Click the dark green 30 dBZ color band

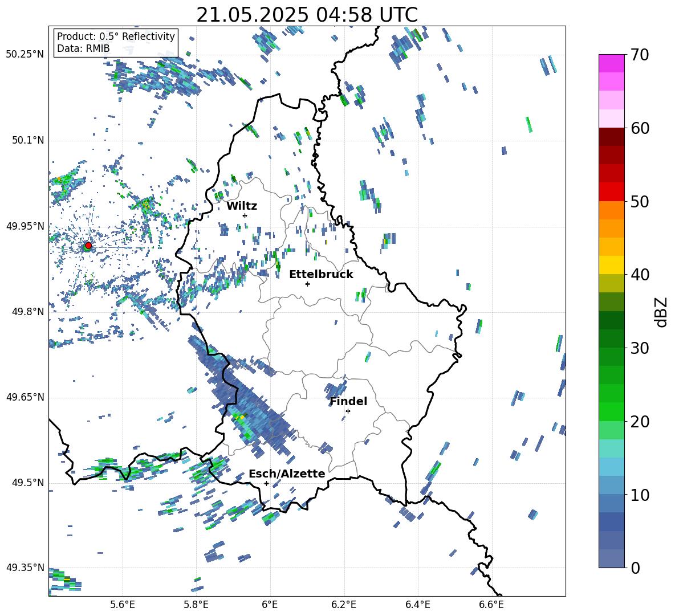611,338
